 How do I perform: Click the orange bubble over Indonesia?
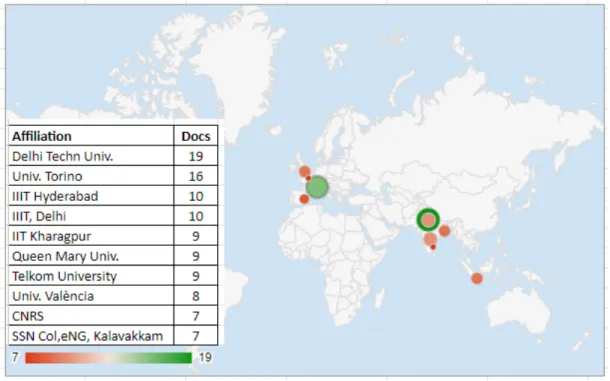pyautogui.click(x=477, y=279)
